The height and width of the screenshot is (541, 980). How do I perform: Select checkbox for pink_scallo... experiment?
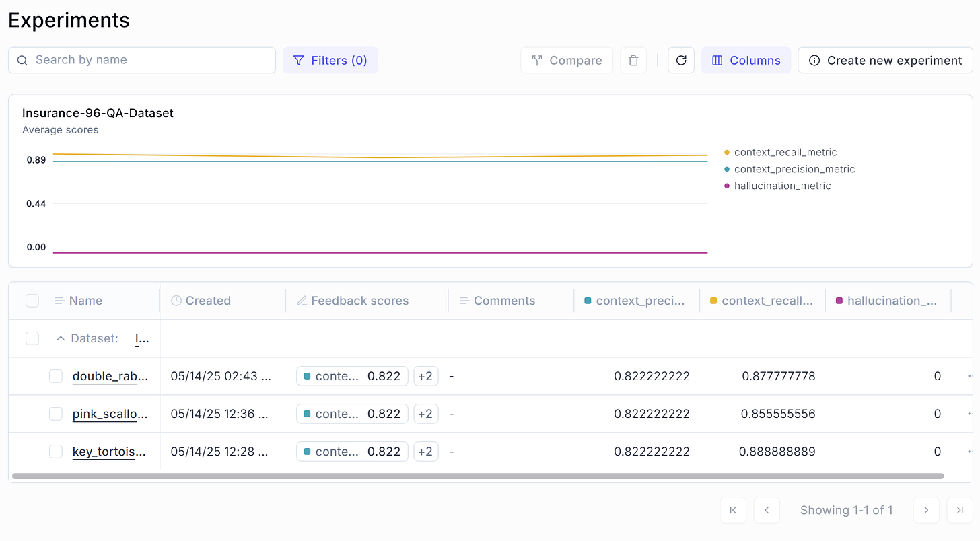click(x=56, y=414)
